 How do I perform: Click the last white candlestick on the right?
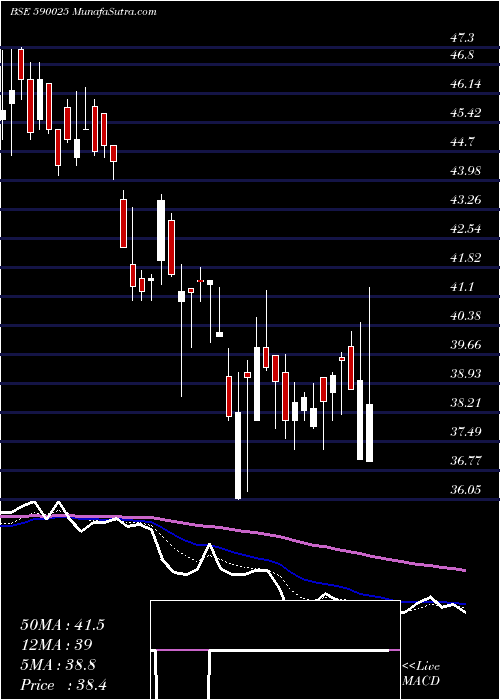coord(369,433)
